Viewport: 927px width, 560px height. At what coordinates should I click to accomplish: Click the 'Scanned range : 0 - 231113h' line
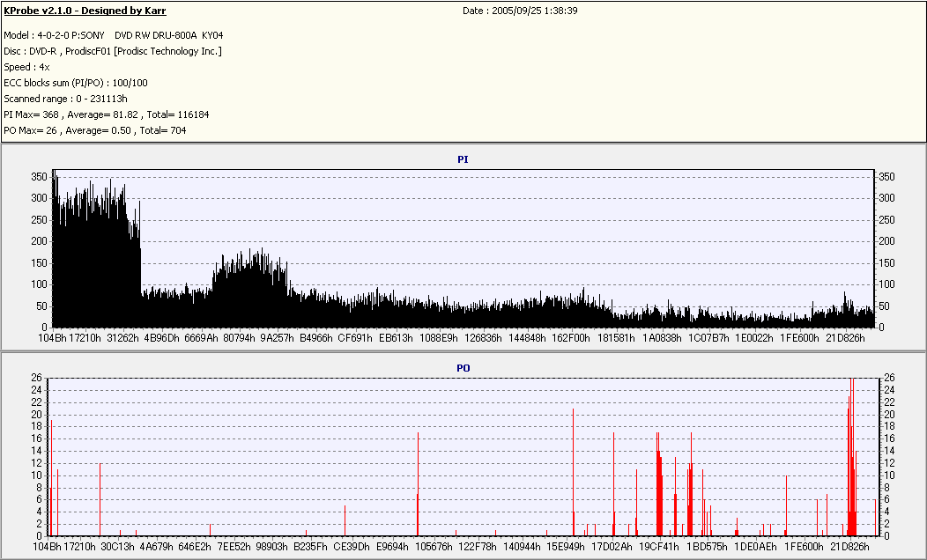(x=65, y=99)
